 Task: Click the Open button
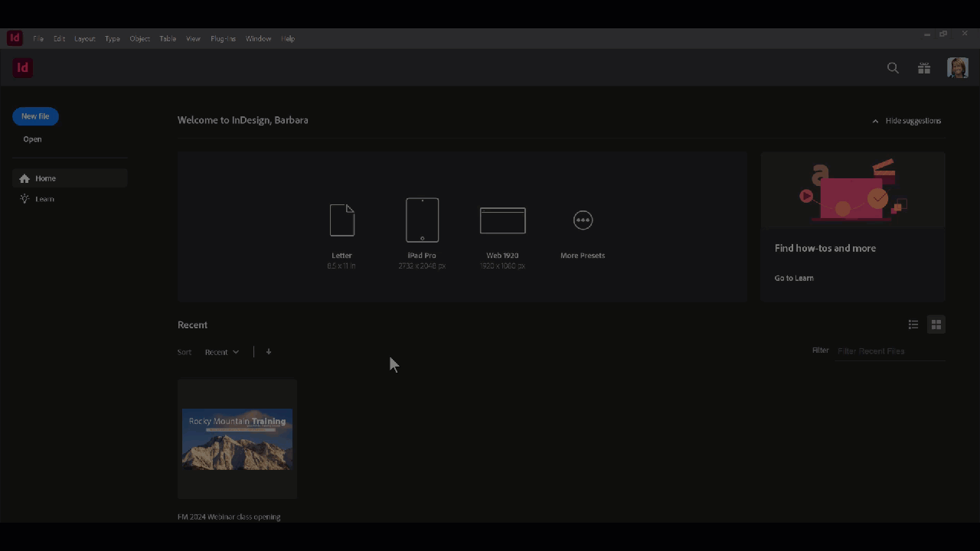point(32,139)
